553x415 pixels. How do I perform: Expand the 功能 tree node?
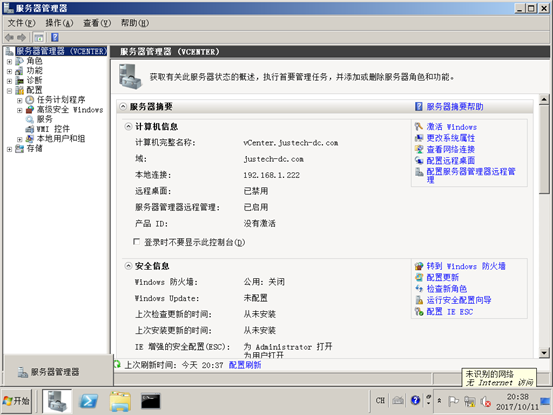click(x=10, y=71)
